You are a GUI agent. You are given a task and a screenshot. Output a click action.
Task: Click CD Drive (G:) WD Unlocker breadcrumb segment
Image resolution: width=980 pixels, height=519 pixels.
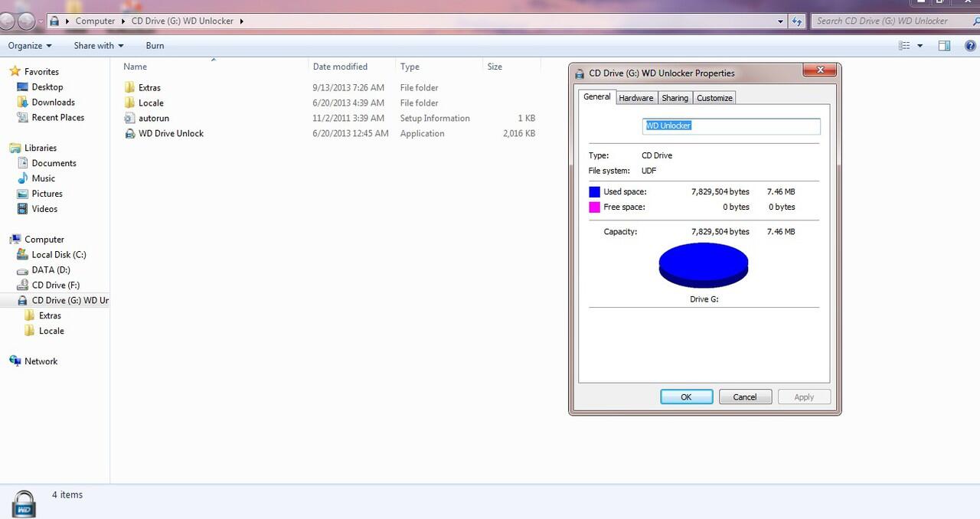click(182, 21)
